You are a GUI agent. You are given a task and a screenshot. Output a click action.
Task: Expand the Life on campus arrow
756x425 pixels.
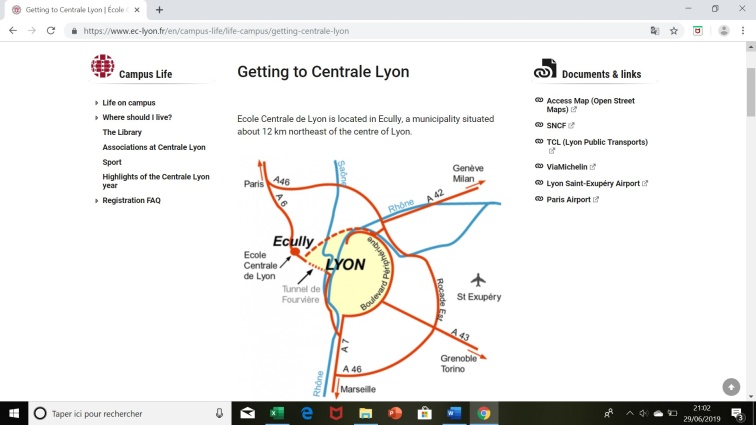click(96, 103)
